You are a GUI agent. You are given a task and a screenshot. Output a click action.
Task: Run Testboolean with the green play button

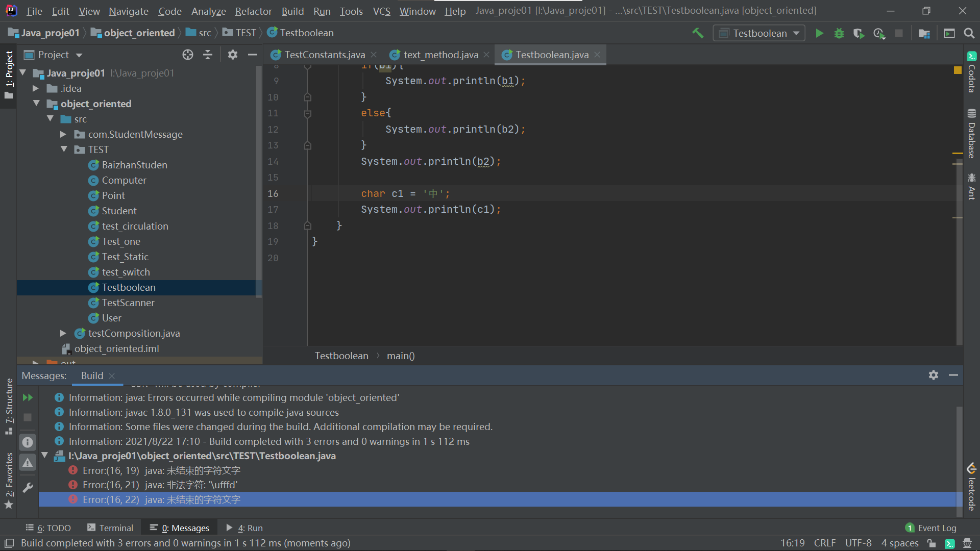(x=819, y=33)
